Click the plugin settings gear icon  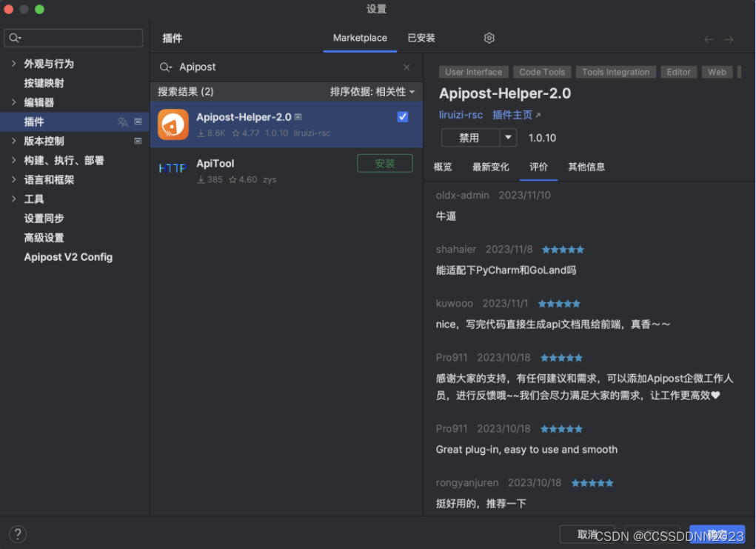489,38
